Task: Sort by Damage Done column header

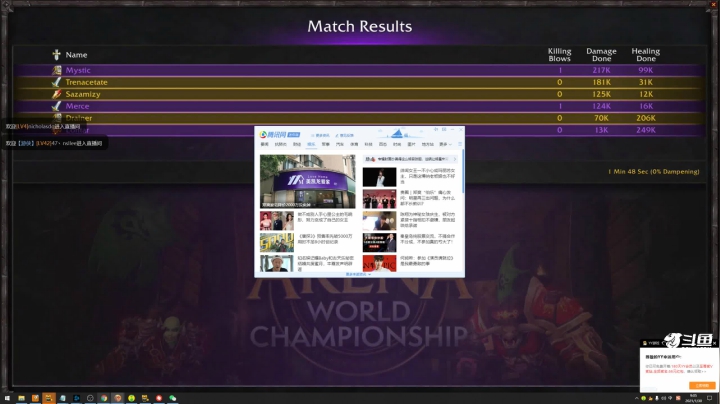Action: click(601, 55)
